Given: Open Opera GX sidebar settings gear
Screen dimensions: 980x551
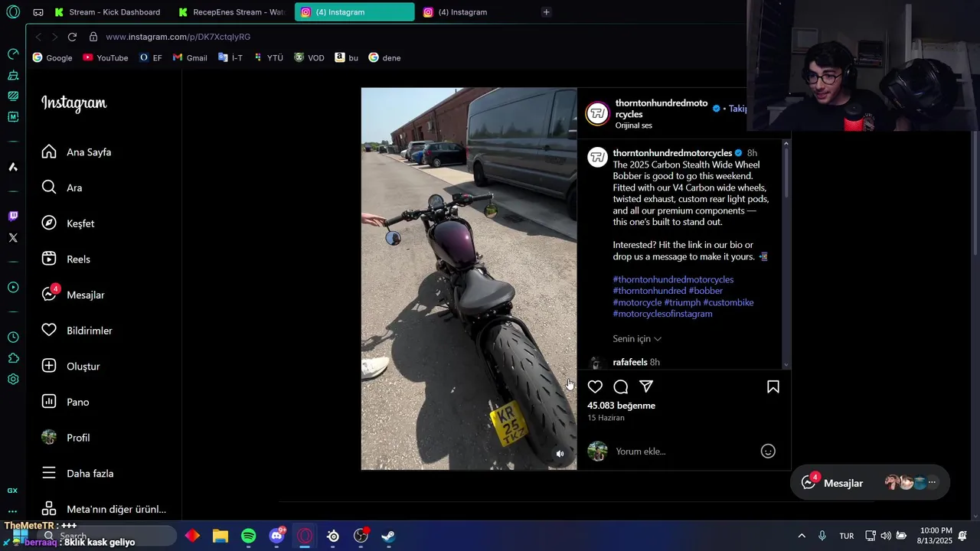Looking at the screenshot, I should point(13,379).
